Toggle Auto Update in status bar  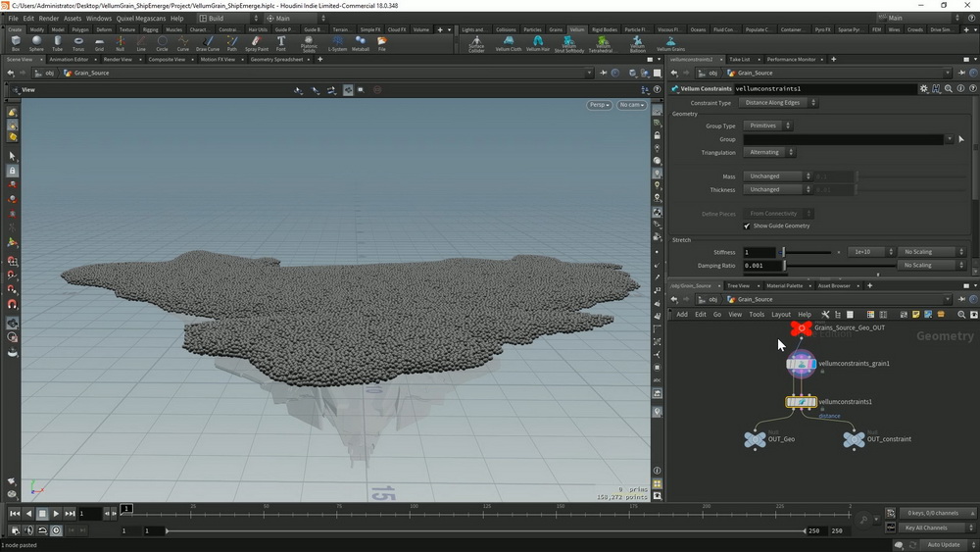(x=943, y=544)
